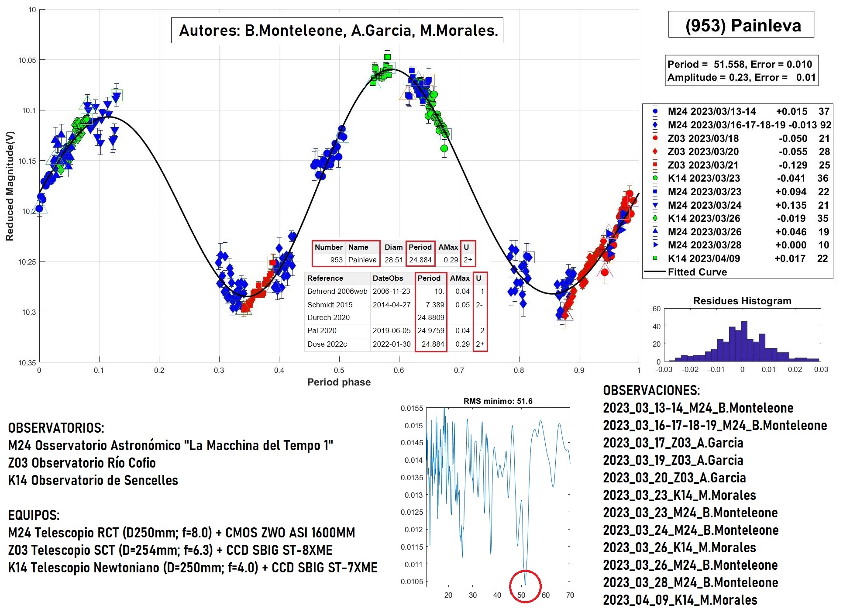Click the "Reference" column header
The image size is (843, 616).
(x=337, y=278)
